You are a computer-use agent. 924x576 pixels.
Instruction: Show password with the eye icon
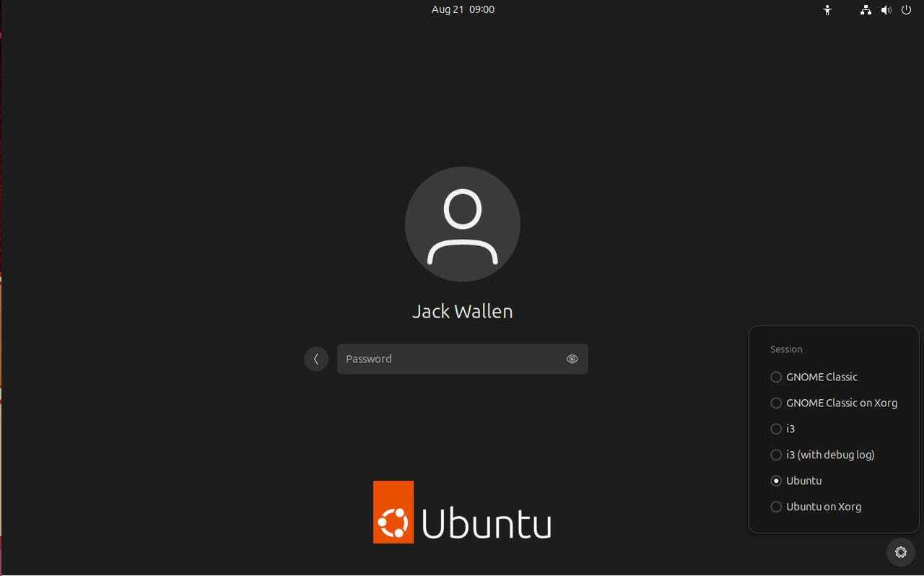[572, 359]
